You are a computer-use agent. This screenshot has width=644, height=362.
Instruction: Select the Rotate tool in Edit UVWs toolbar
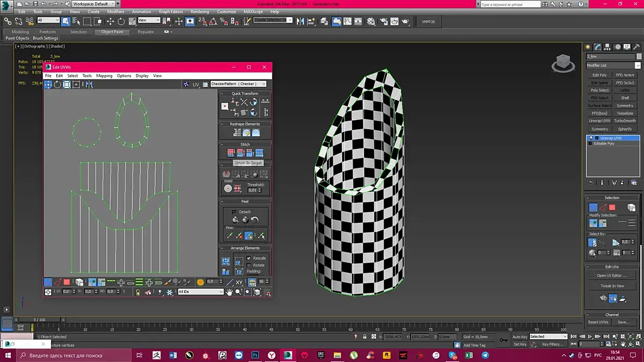tap(57, 85)
